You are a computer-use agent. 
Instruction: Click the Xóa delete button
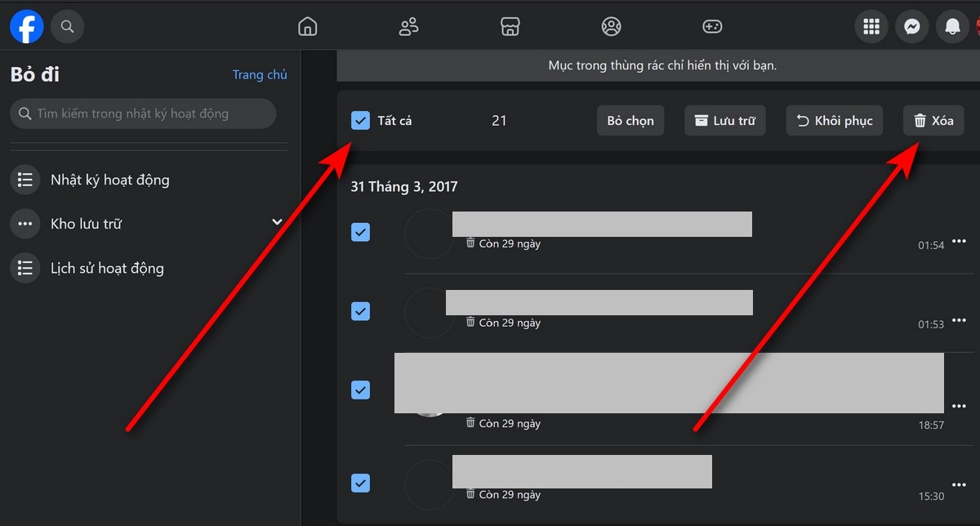(933, 121)
